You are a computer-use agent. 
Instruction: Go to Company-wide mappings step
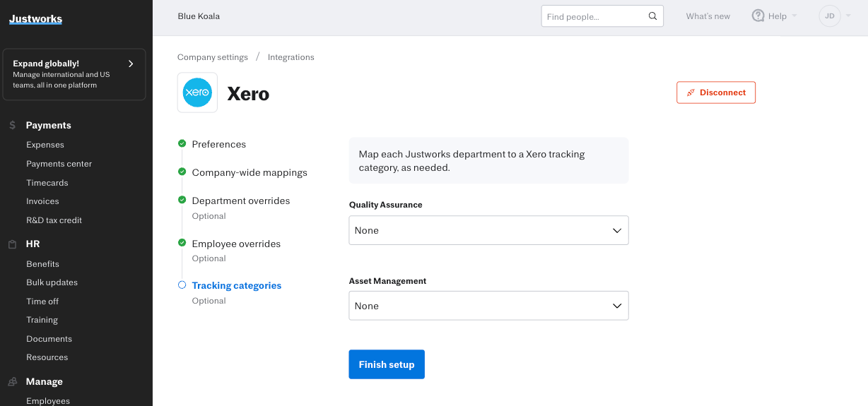[249, 172]
